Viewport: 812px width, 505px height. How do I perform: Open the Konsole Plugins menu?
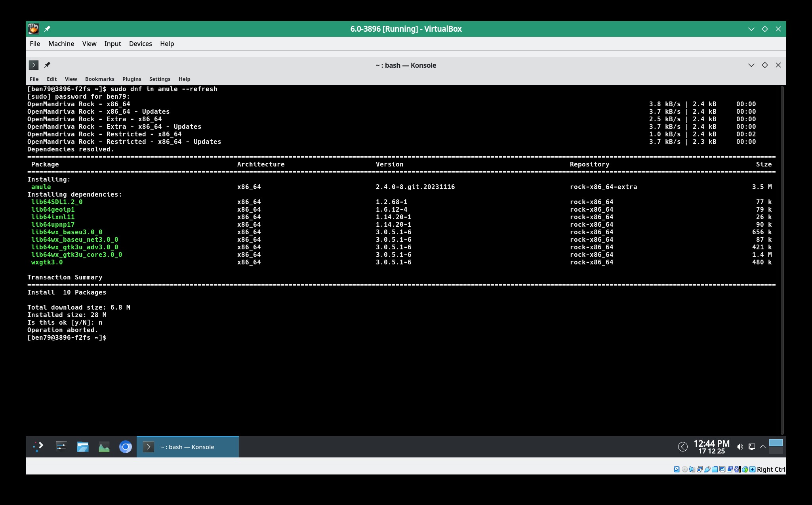pos(132,79)
